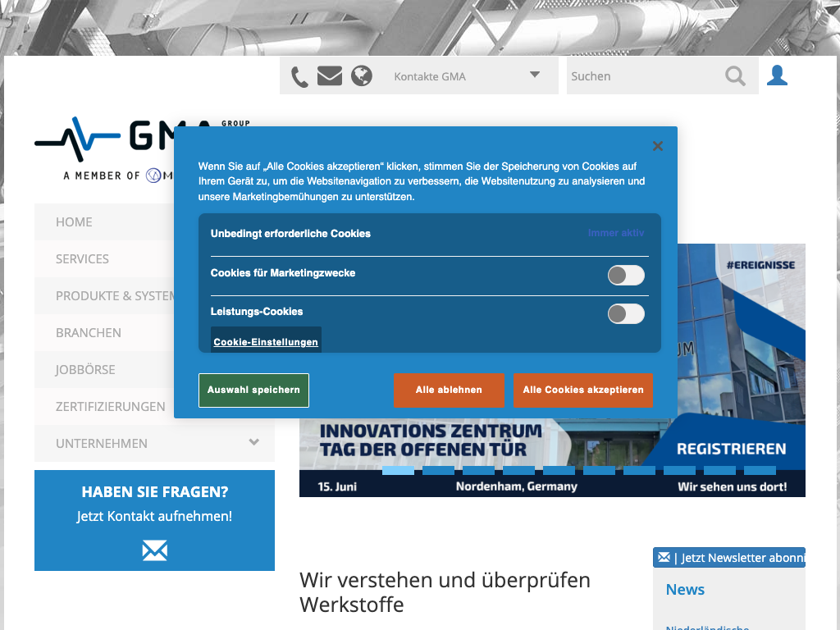Click the envelope under Haben Sie Fragen
Viewport: 840px width, 630px height.
click(x=155, y=550)
